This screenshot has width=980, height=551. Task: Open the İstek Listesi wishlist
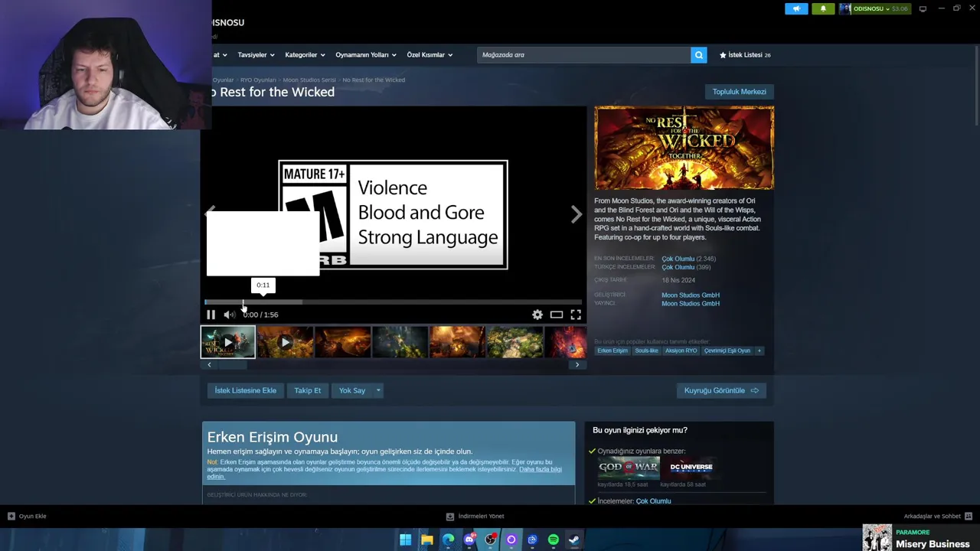tap(745, 55)
